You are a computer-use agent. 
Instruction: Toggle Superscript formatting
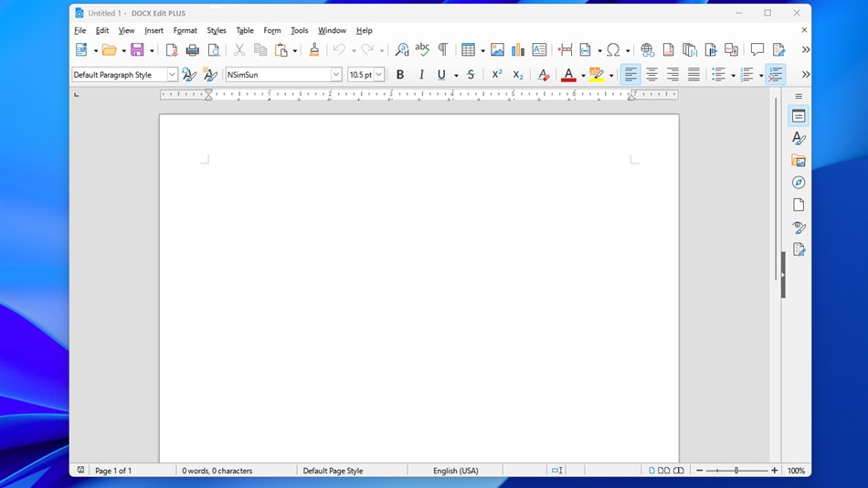click(x=496, y=75)
